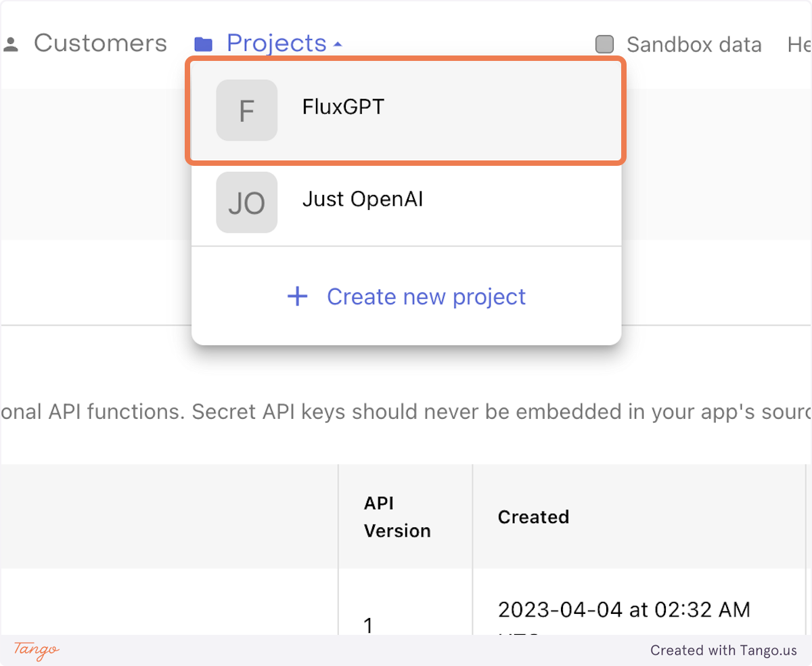Image resolution: width=812 pixels, height=666 pixels.
Task: Click the Sandbox data label text
Action: click(694, 45)
